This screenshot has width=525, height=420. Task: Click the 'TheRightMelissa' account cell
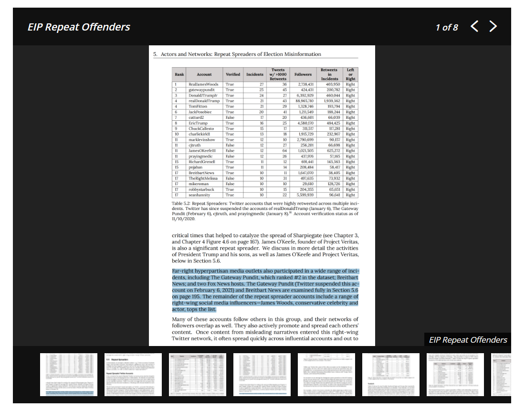coord(204,178)
